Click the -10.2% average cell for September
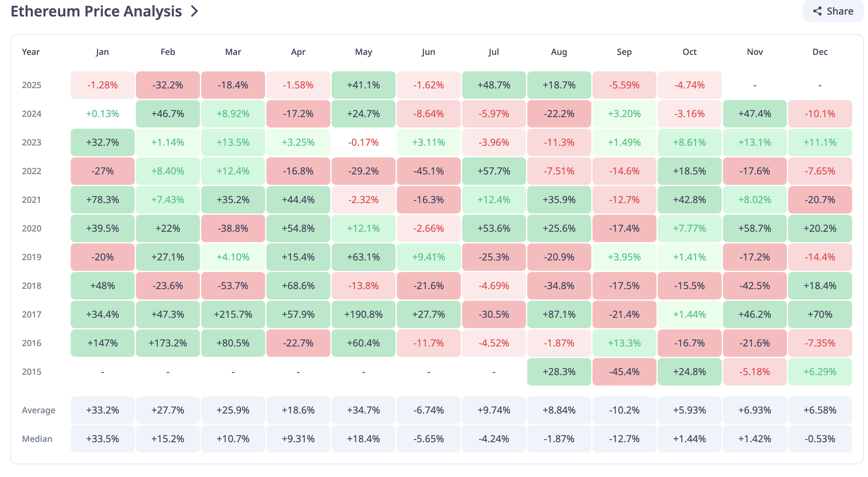Viewport: 868px width, 477px height. (x=624, y=410)
